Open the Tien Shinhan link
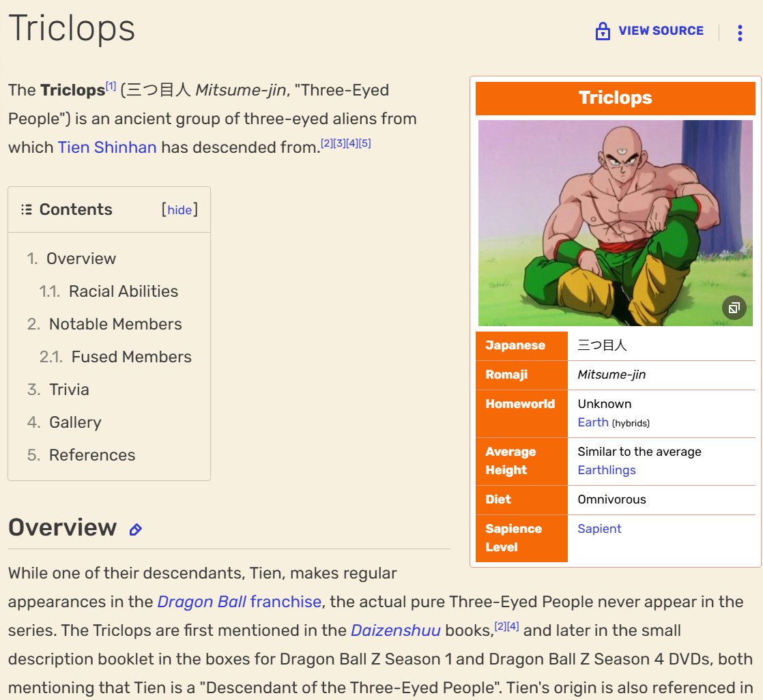Screen dimensions: 763x700 point(107,147)
